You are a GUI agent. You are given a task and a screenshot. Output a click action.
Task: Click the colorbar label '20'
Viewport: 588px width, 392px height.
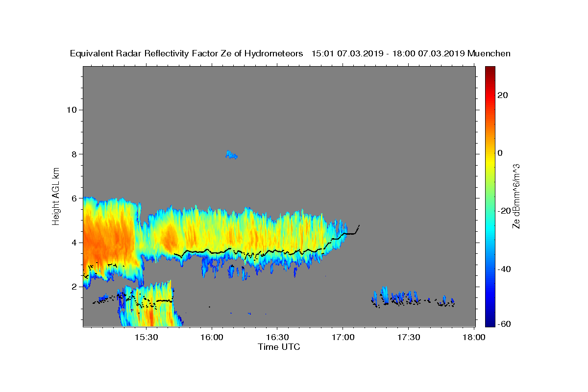503,95
